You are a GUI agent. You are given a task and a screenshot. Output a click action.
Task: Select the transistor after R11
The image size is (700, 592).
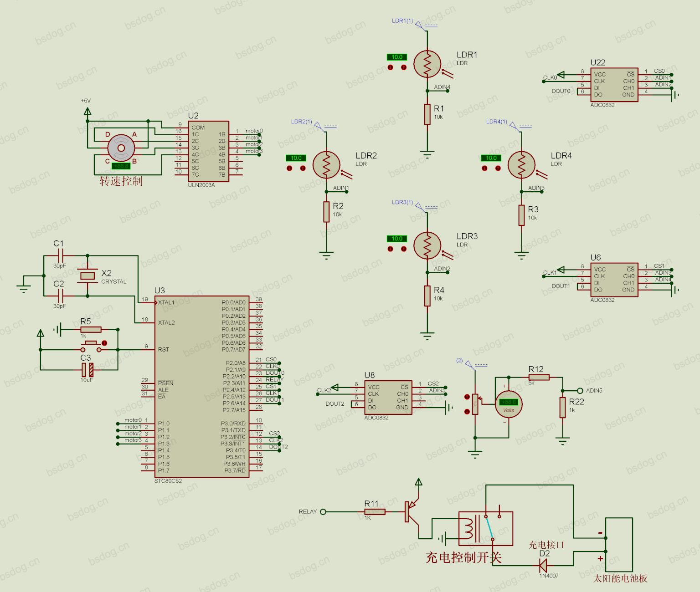point(412,511)
